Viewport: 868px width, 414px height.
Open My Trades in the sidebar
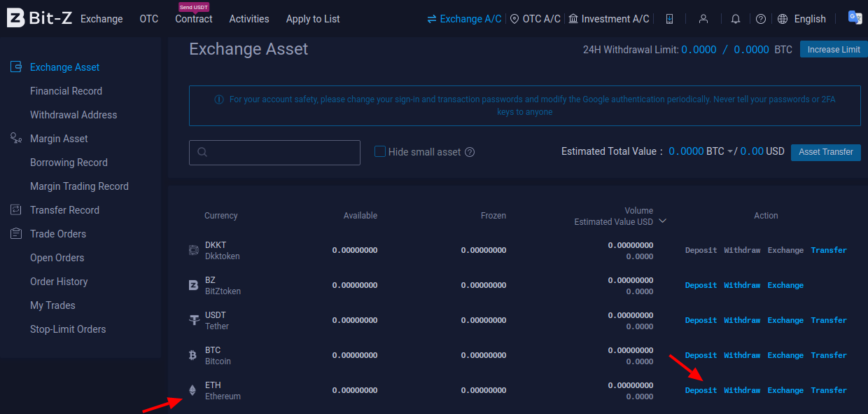click(x=52, y=305)
